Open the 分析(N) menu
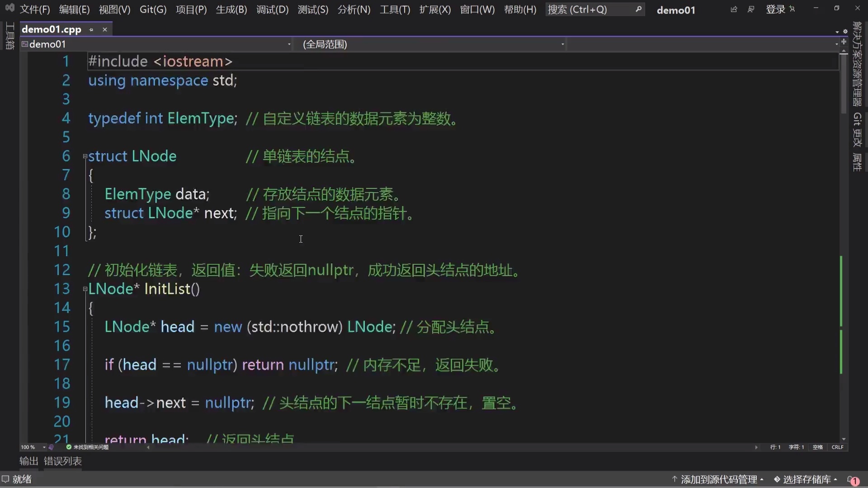 click(354, 9)
